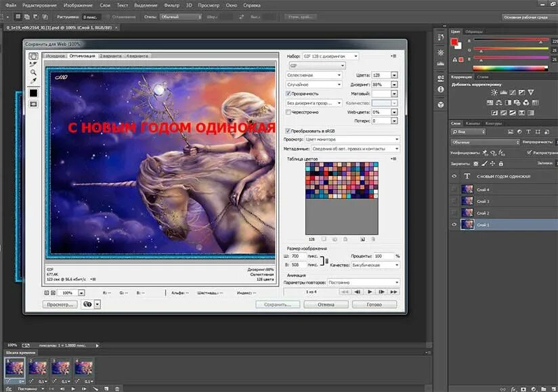Filter layers by type (T) icon
This screenshot has width=558, height=392.
coord(528,131)
